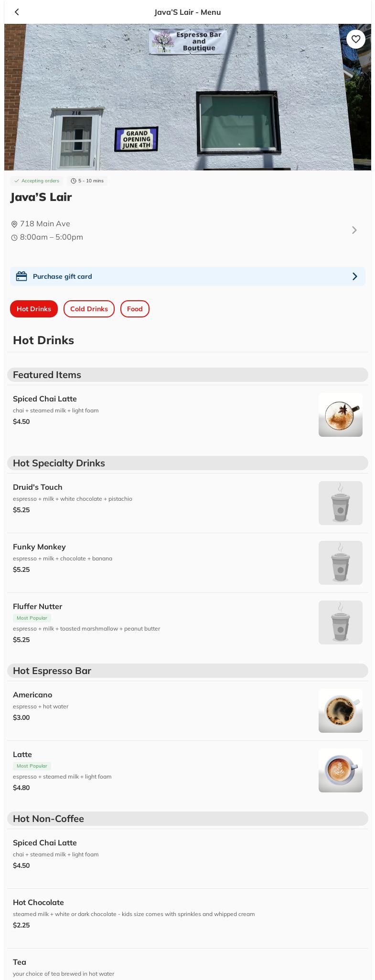Open the featured Spiced Chai Latte photo
The height and width of the screenshot is (980, 375).
(340, 415)
